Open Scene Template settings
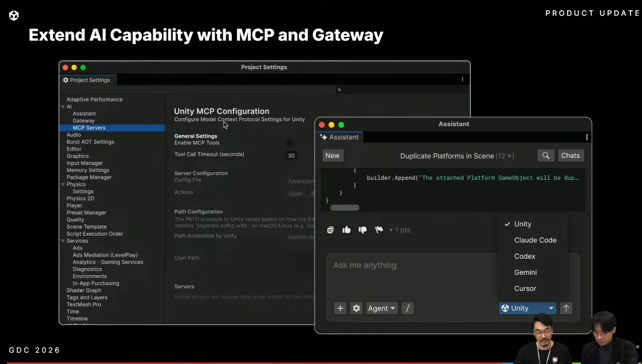This screenshot has width=642, height=364. click(87, 227)
